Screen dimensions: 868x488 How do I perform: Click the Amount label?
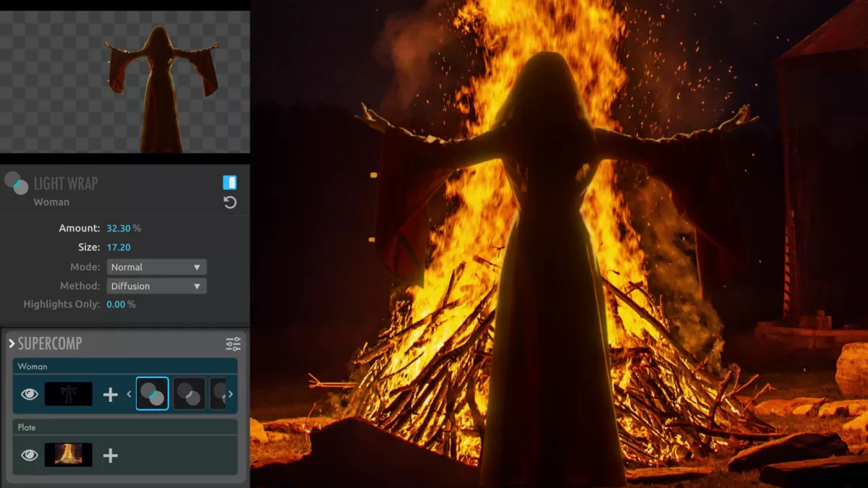point(80,228)
